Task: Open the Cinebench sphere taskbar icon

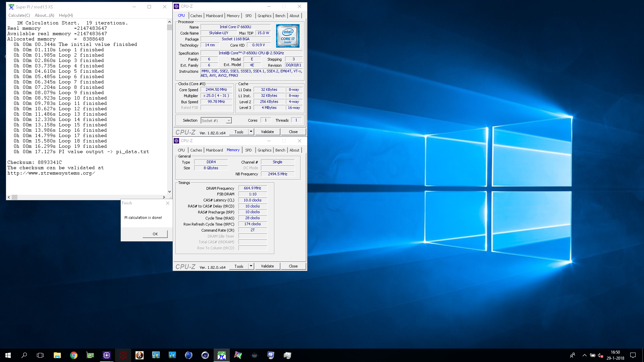Action: pos(205,355)
